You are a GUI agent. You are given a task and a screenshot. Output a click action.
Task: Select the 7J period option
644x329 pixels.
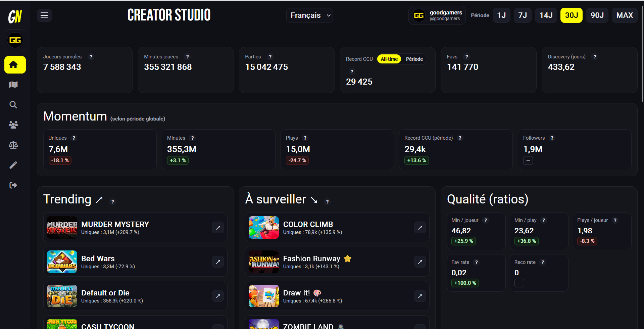[522, 15]
